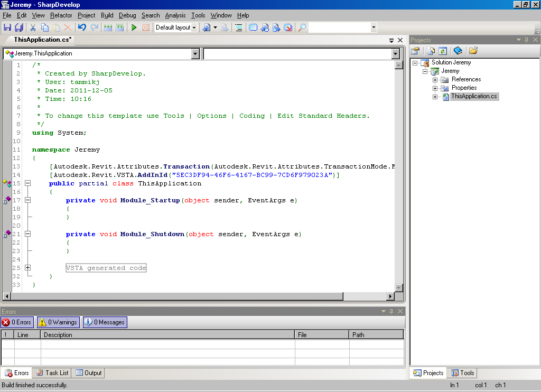Click the Paste toolbar icon
541x392 pixels.
(x=57, y=27)
